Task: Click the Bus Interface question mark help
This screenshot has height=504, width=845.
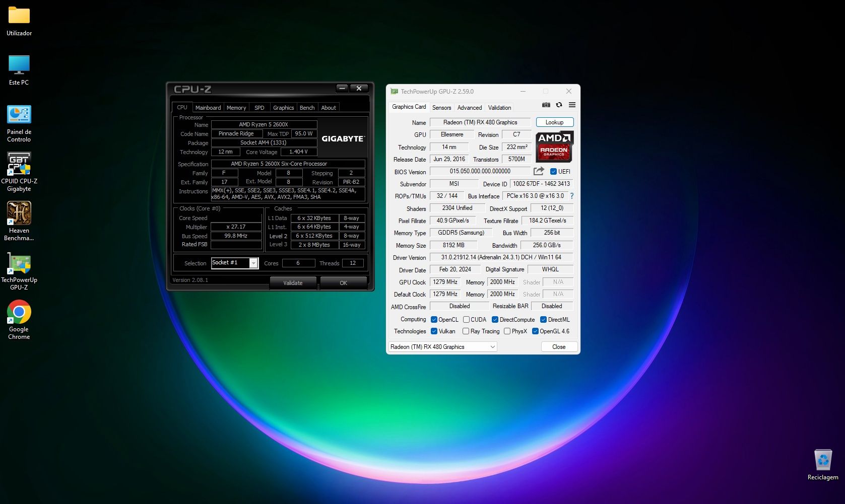Action: coord(572,196)
